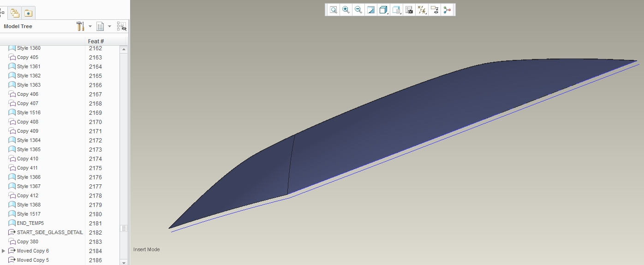Select Copy 380 feature

[x=28, y=241]
